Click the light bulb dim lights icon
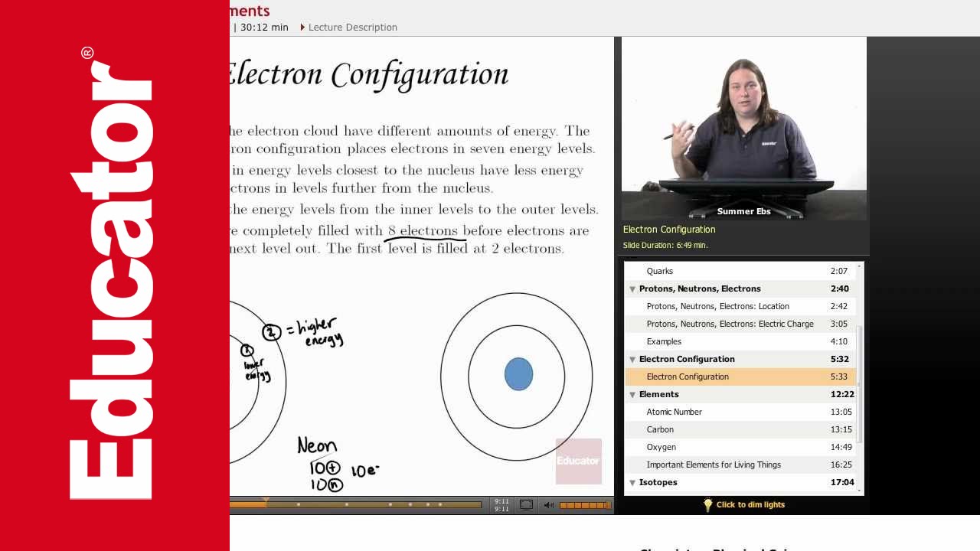Image resolution: width=980 pixels, height=551 pixels. (x=708, y=504)
